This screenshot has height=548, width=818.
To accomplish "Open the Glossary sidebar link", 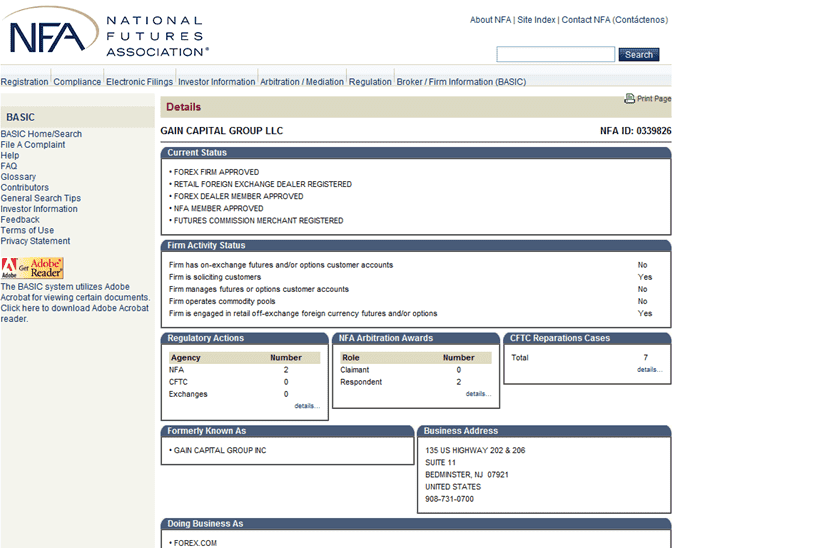I will point(18,177).
